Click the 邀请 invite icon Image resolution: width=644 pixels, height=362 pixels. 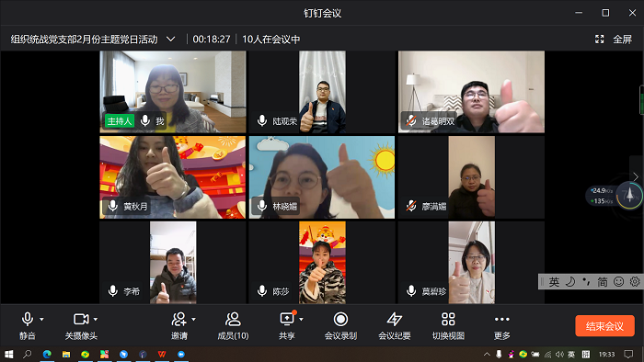179,319
